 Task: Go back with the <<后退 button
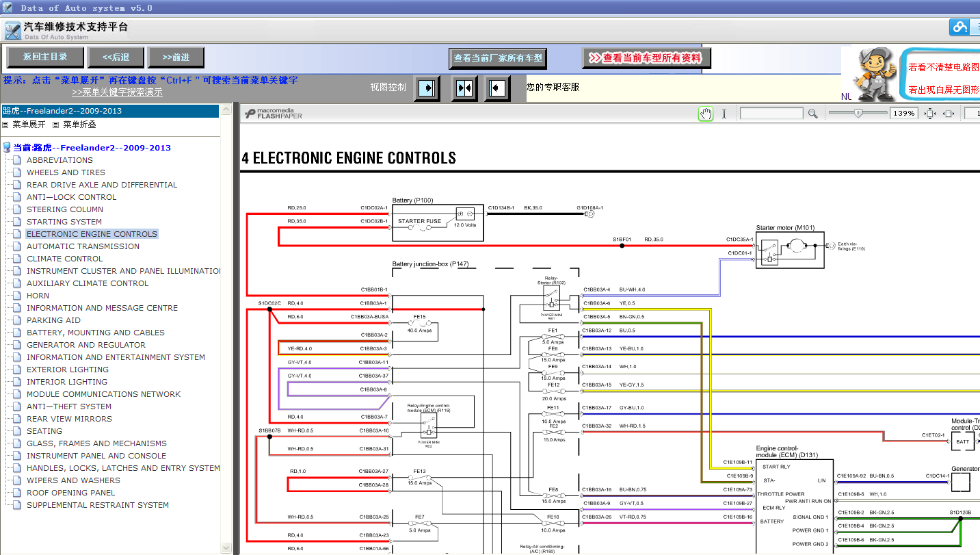[x=116, y=57]
